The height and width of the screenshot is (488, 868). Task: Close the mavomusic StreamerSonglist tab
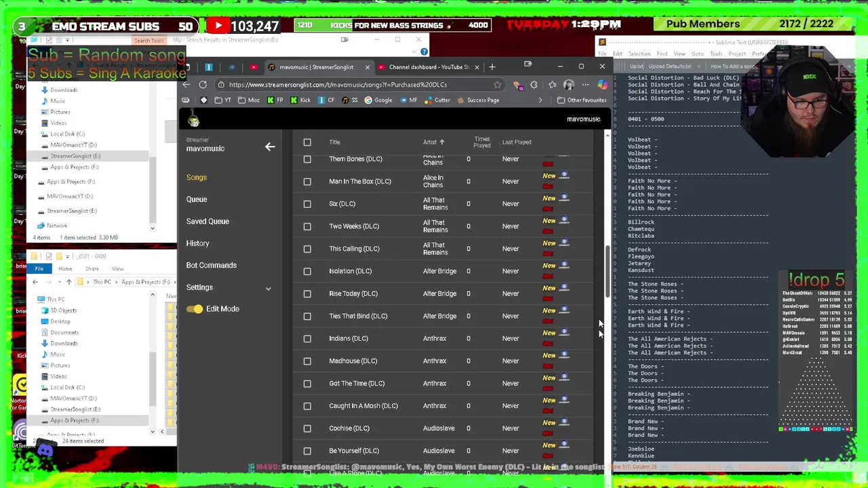coord(368,67)
